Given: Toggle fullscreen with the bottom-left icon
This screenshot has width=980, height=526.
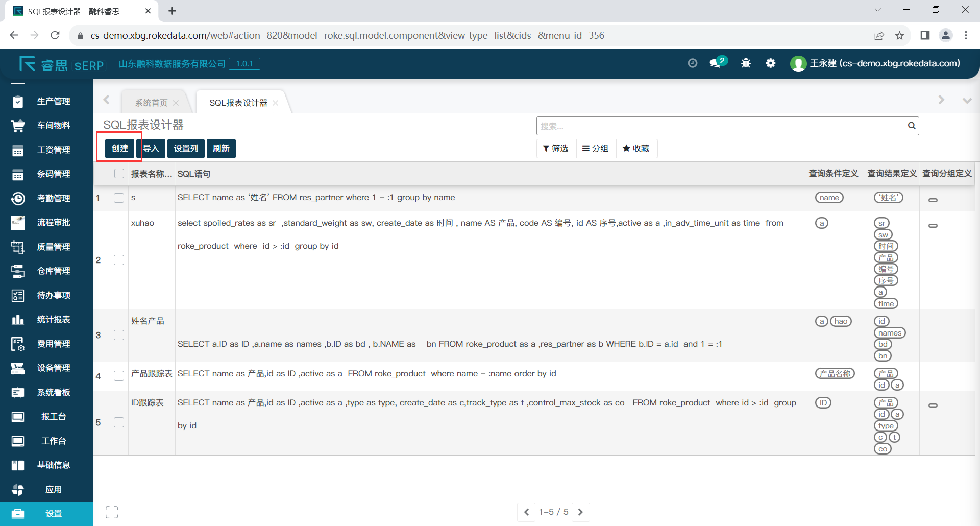Looking at the screenshot, I should [x=112, y=512].
